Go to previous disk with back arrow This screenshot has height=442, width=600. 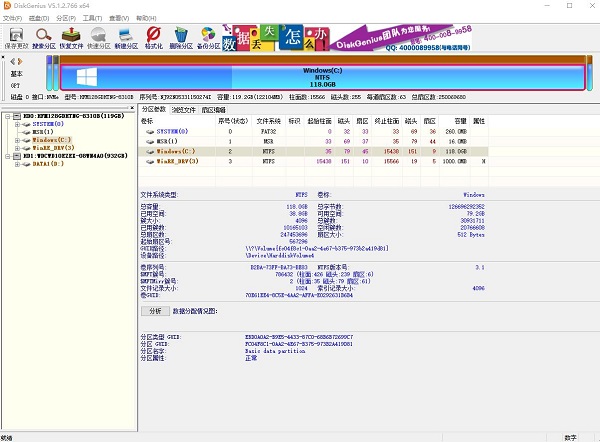point(13,61)
